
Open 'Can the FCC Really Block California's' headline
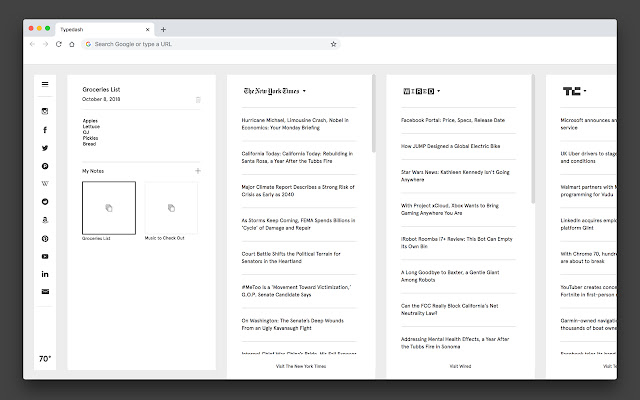pyautogui.click(x=449, y=309)
